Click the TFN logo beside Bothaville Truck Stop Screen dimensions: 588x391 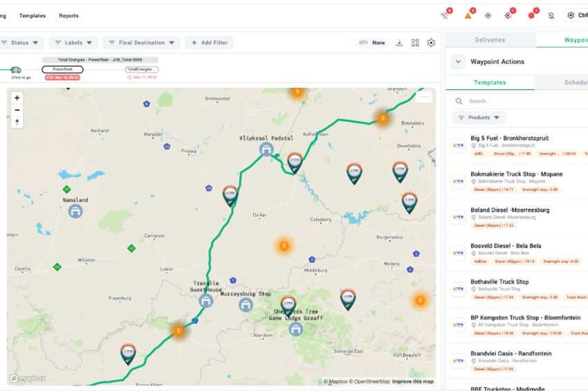point(458,289)
